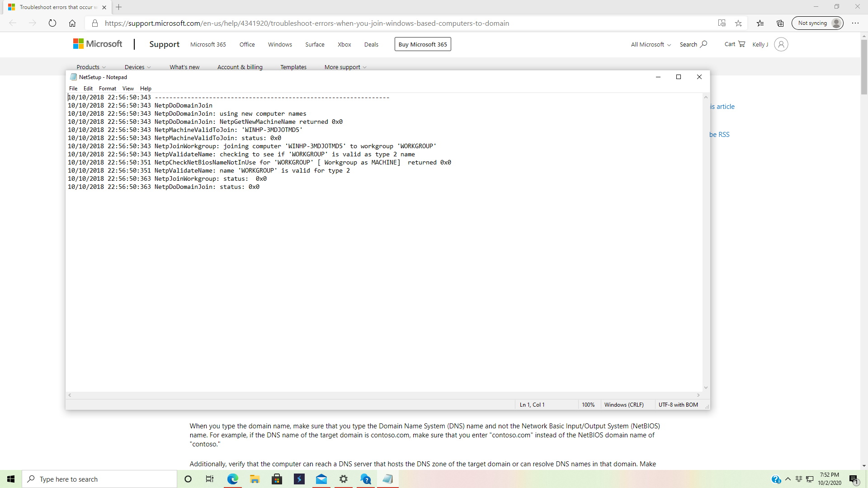868x488 pixels.
Task: Open Notepad Format menu
Action: point(107,89)
